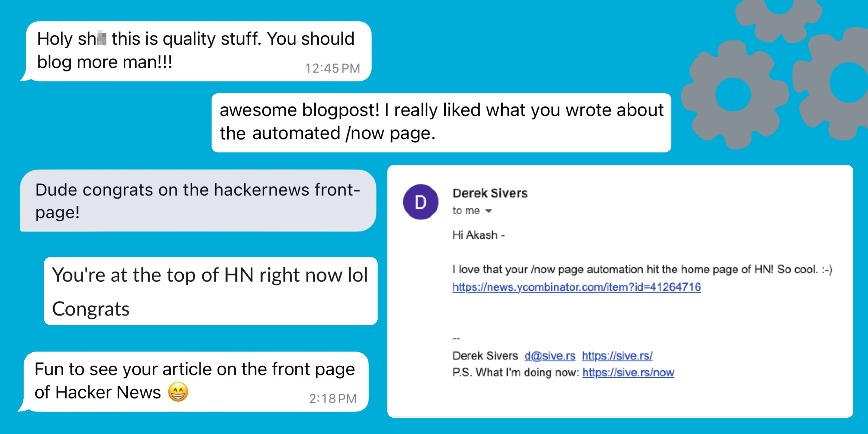Expand the 'to me' recipient details arrow
868x434 pixels.
[489, 211]
